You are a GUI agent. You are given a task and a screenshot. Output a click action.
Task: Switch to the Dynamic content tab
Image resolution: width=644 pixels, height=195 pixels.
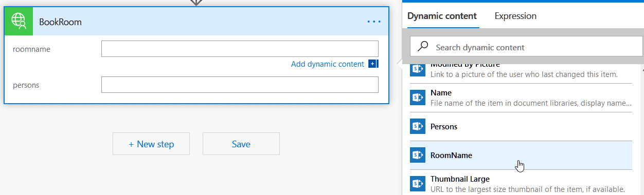[x=442, y=16]
